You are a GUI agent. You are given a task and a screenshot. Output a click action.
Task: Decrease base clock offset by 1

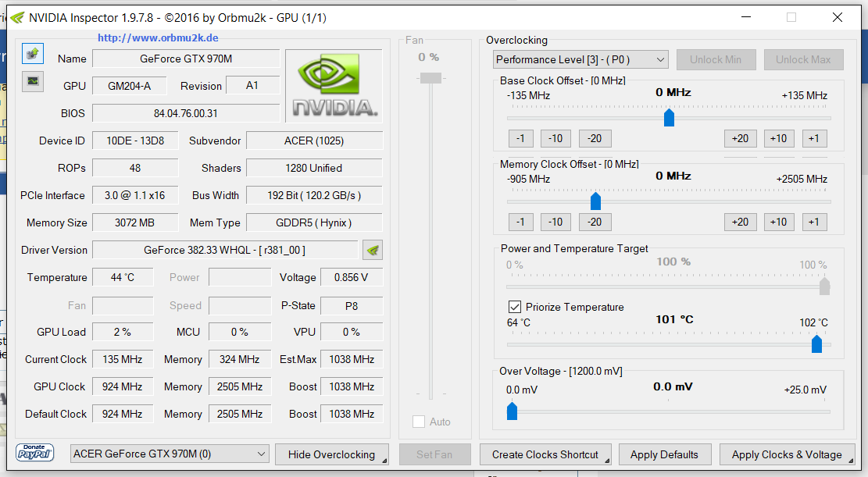point(520,138)
